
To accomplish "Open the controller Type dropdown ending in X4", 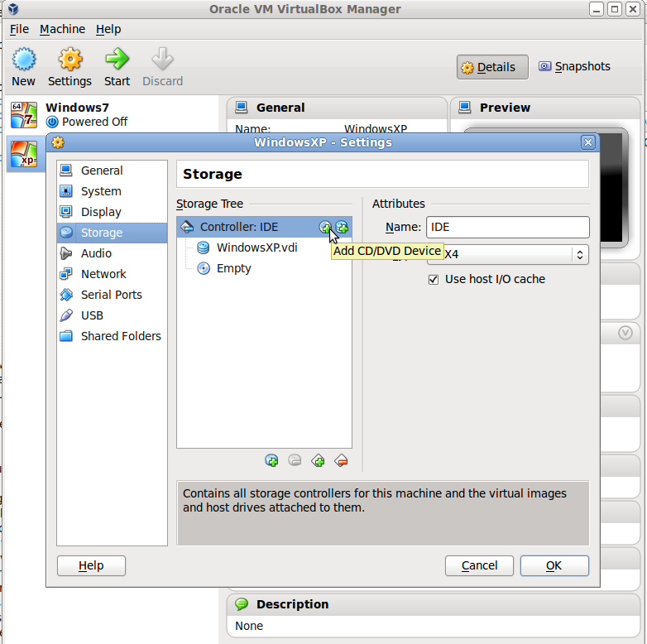I will tap(507, 254).
